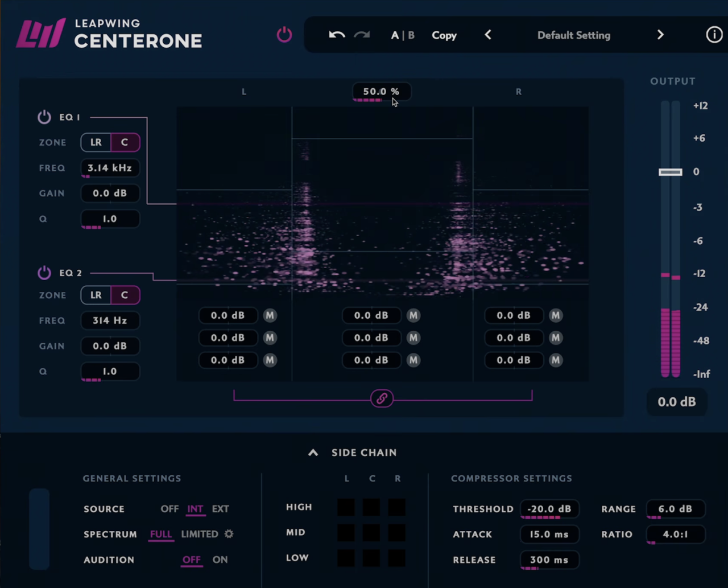
Task: Click the EQ 2 gain 0.0 dB field
Action: (110, 346)
